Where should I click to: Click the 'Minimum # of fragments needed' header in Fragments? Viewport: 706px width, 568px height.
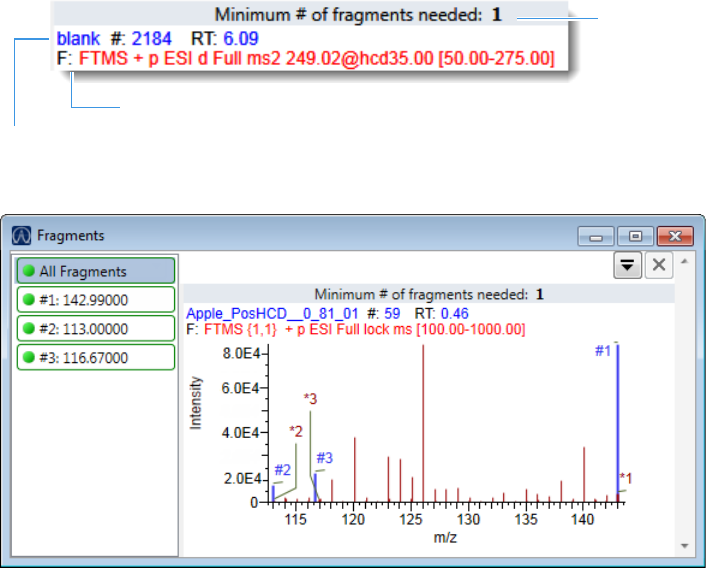point(429,294)
